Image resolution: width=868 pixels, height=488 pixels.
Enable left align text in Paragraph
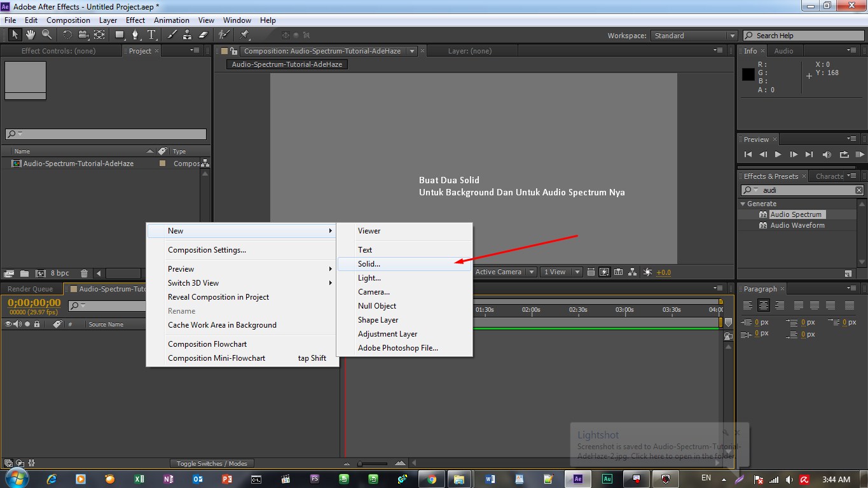click(x=748, y=305)
